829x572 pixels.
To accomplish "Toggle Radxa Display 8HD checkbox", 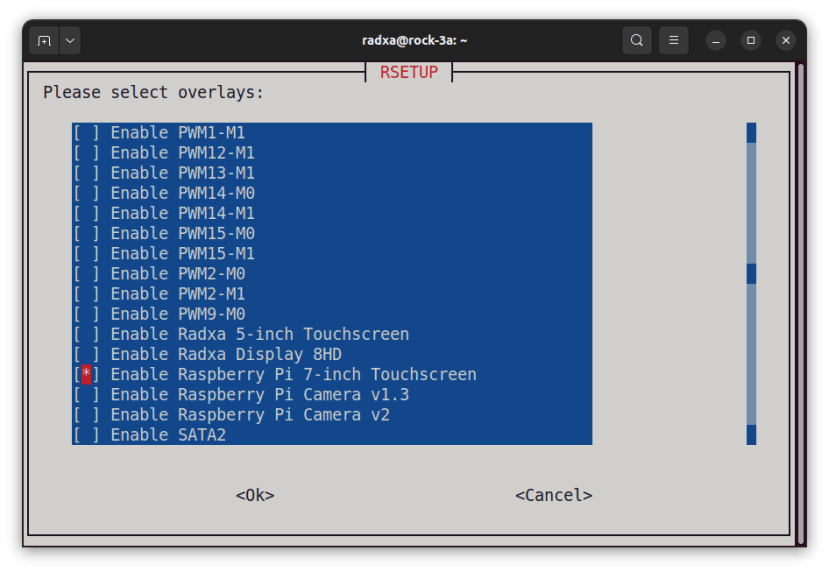I will [86, 354].
